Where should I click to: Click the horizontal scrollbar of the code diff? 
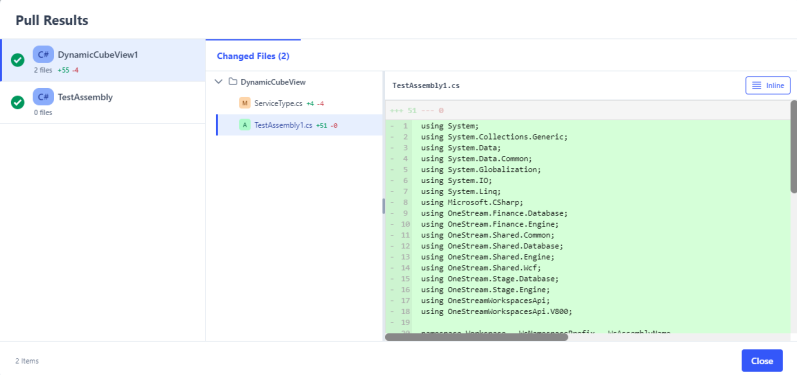coord(476,337)
